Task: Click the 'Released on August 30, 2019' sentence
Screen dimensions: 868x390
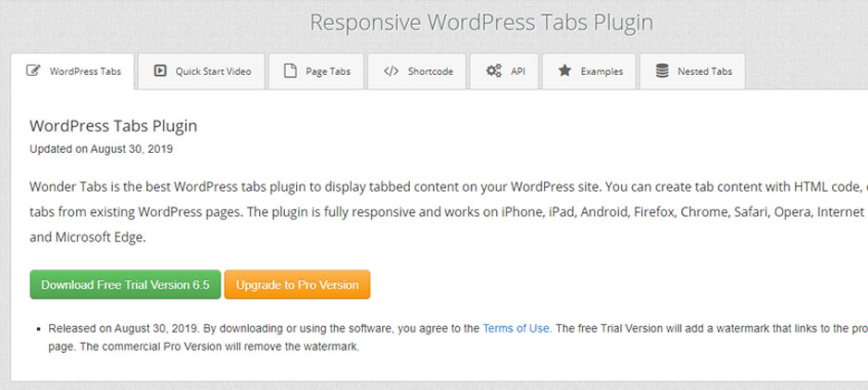Action: [x=123, y=329]
